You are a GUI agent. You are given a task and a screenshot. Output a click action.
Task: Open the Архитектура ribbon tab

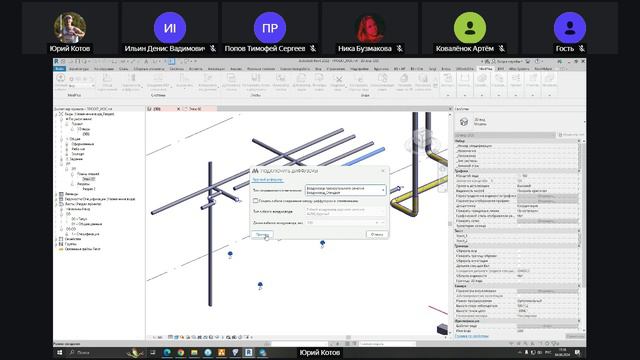(78, 69)
